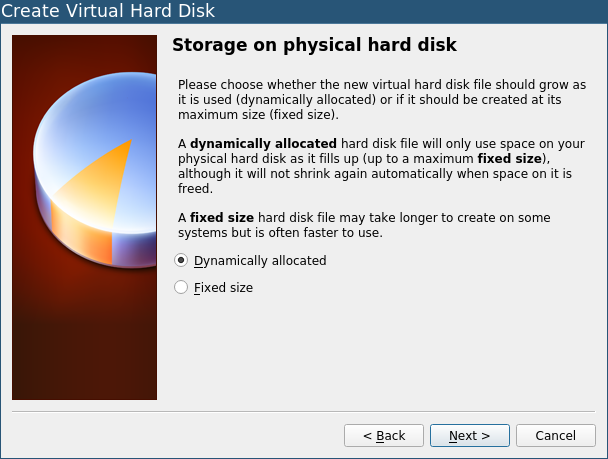Click the horizontal separator above the buttons

click(x=303, y=411)
